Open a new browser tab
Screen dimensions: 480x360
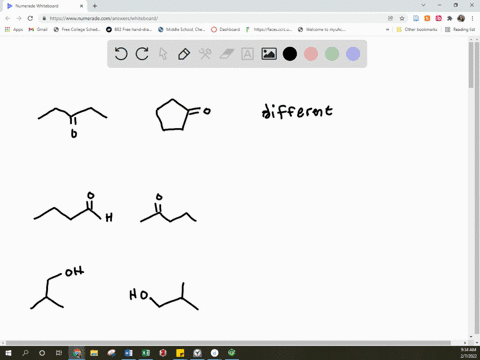click(95, 6)
